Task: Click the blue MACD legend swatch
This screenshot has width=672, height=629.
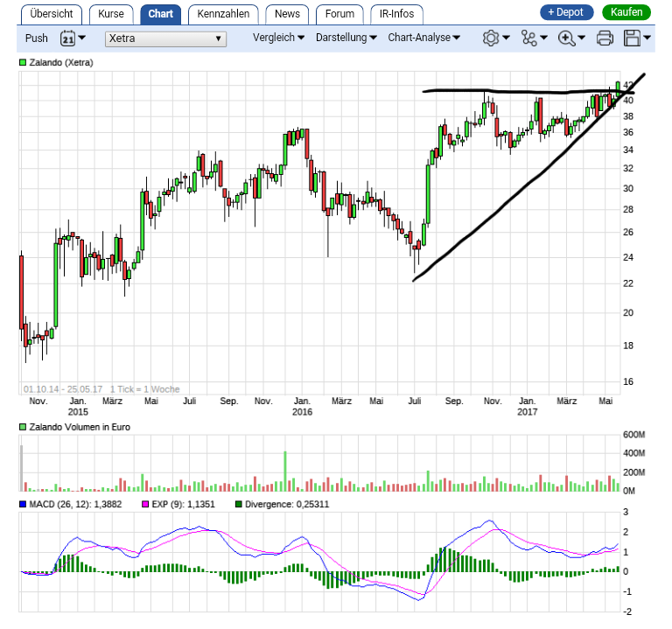Action: (23, 504)
